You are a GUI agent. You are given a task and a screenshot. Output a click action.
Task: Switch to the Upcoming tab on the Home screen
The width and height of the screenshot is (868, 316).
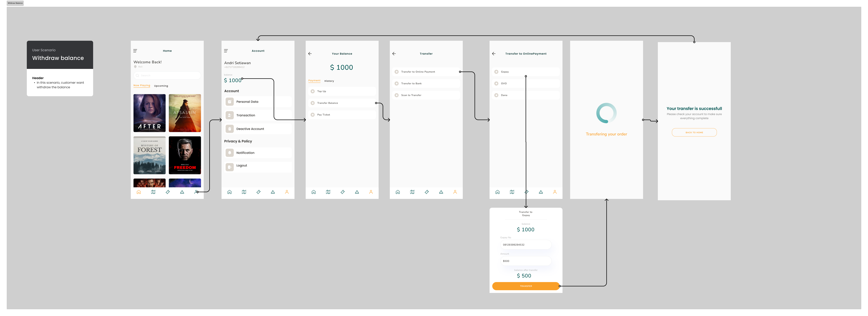(x=161, y=86)
